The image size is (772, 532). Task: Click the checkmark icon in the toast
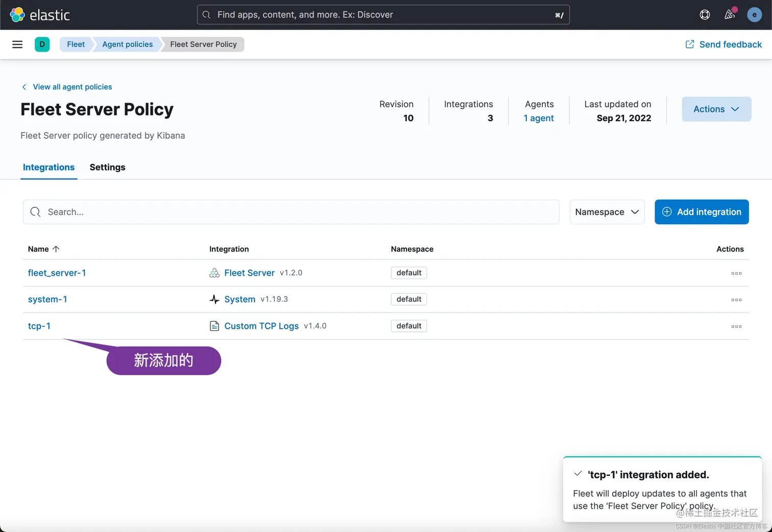click(x=578, y=474)
